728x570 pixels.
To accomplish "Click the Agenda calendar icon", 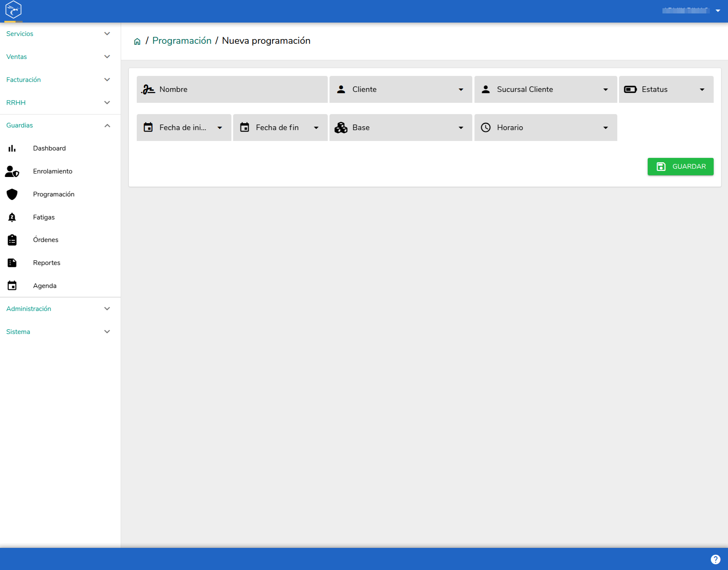I will coord(12,285).
